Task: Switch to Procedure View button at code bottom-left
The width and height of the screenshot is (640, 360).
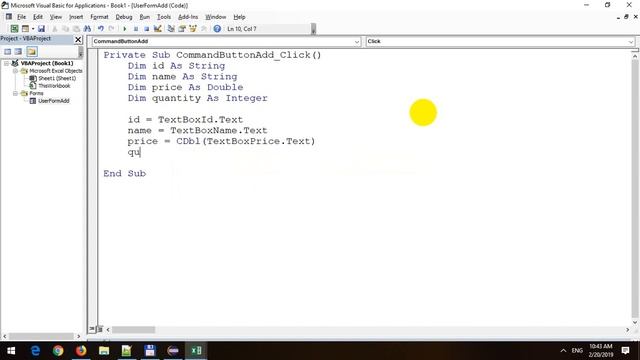Action: (x=92, y=329)
